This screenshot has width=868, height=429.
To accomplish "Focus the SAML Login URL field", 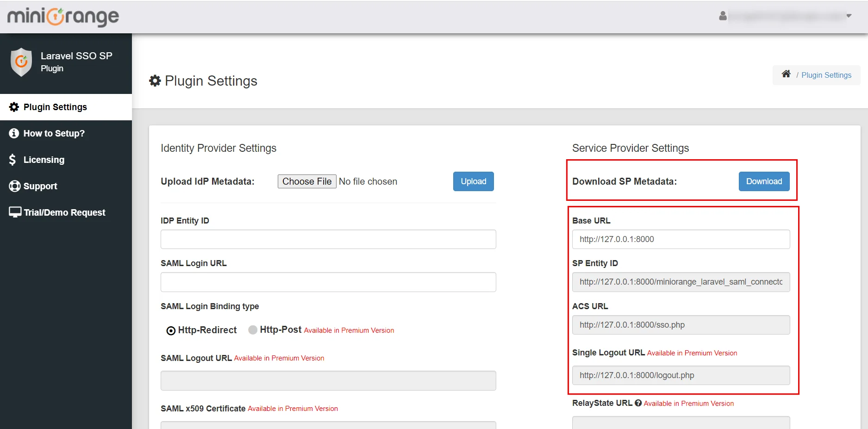I will pyautogui.click(x=328, y=282).
